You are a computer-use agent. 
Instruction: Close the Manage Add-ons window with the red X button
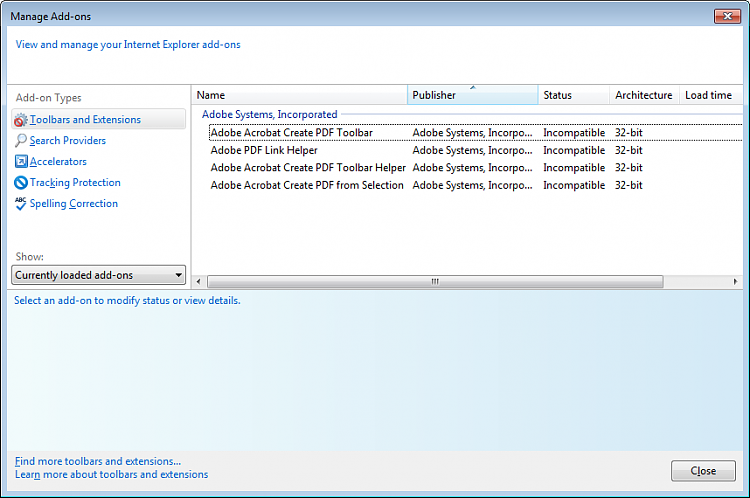tap(728, 16)
